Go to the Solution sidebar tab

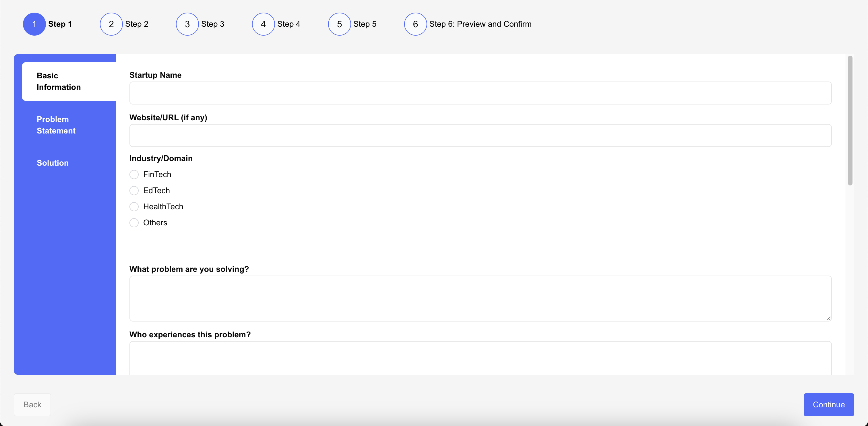coord(53,163)
